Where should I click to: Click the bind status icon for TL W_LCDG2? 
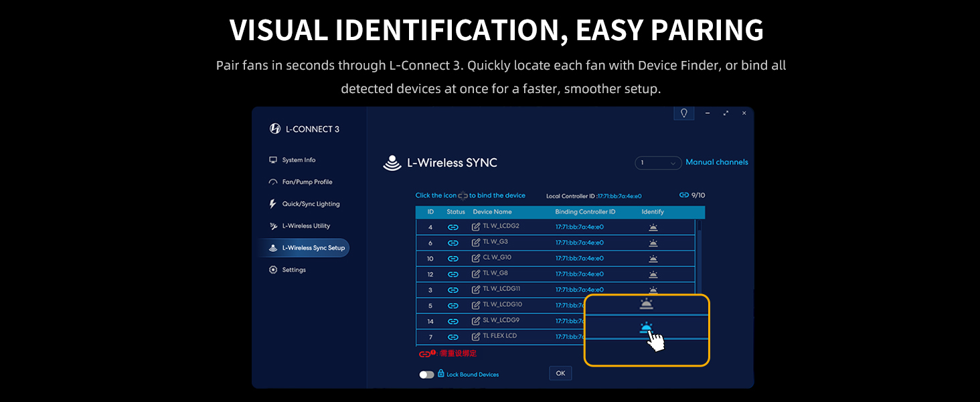(x=453, y=227)
